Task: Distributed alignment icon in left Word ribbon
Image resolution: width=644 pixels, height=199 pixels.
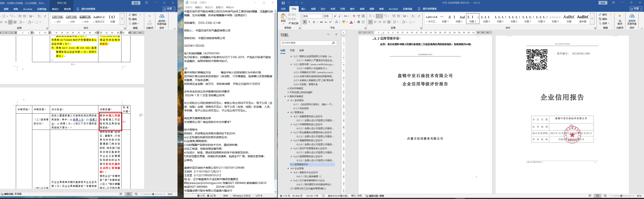Action: point(15,22)
